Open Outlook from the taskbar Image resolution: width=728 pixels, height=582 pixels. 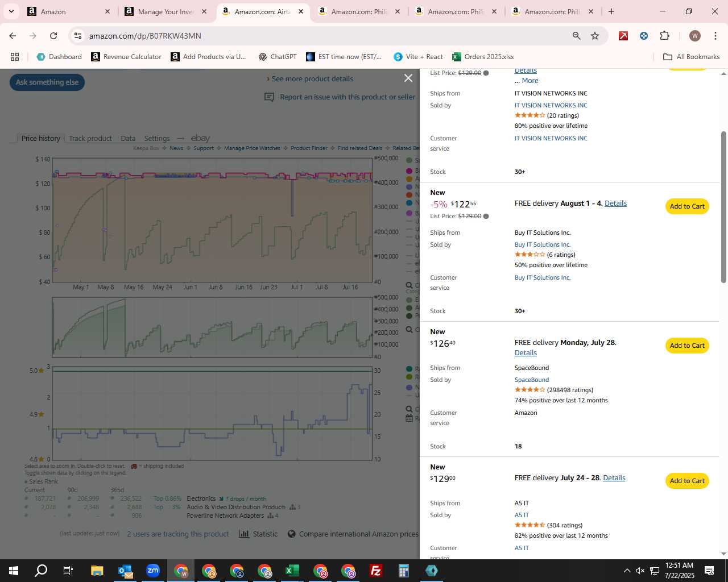point(125,571)
